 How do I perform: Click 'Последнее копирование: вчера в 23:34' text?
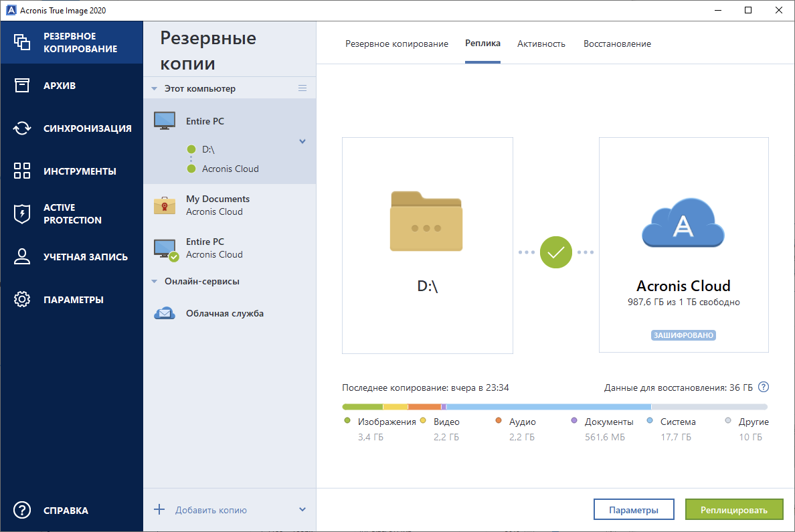(x=426, y=388)
